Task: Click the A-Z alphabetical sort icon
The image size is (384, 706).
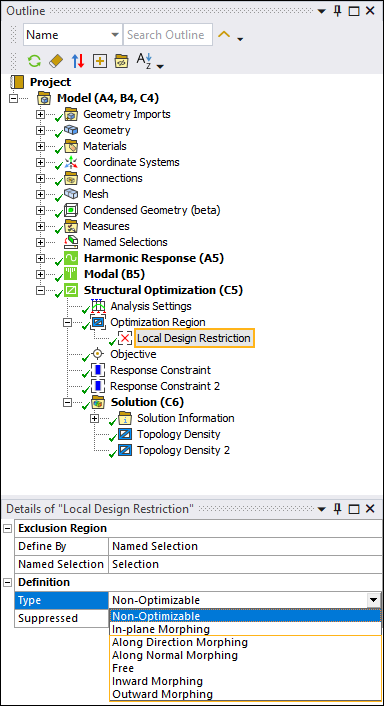Action: point(145,60)
